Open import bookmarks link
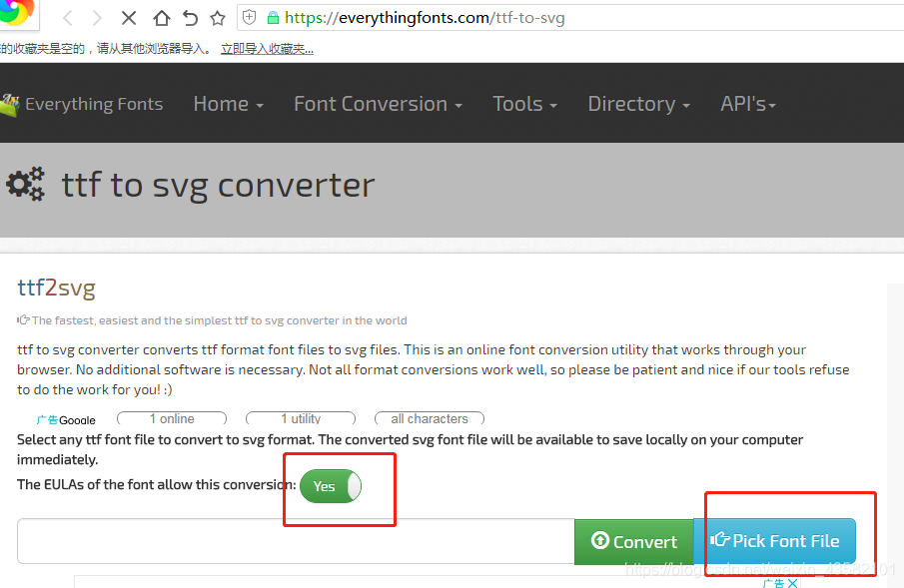The image size is (904, 588). [x=267, y=49]
